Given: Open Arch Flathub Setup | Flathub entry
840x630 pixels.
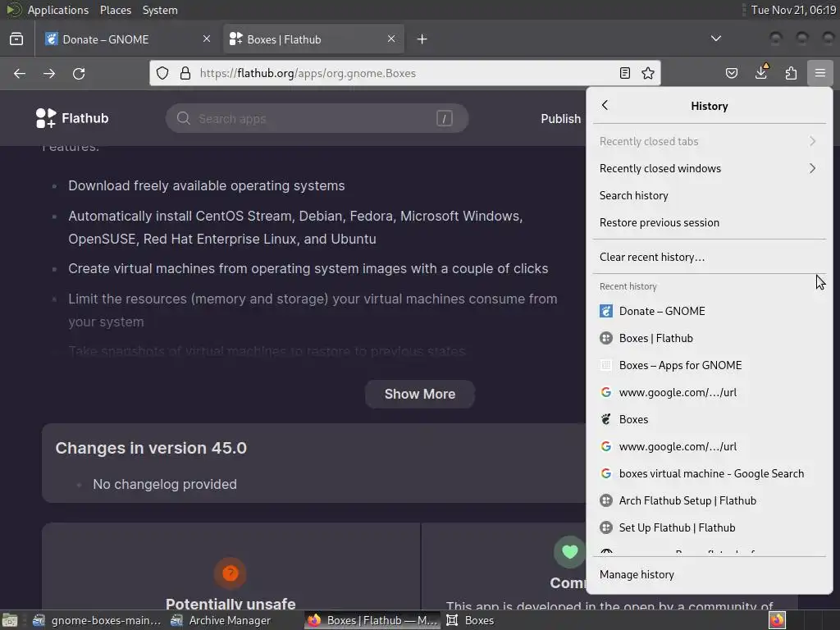Looking at the screenshot, I should coord(710,500).
